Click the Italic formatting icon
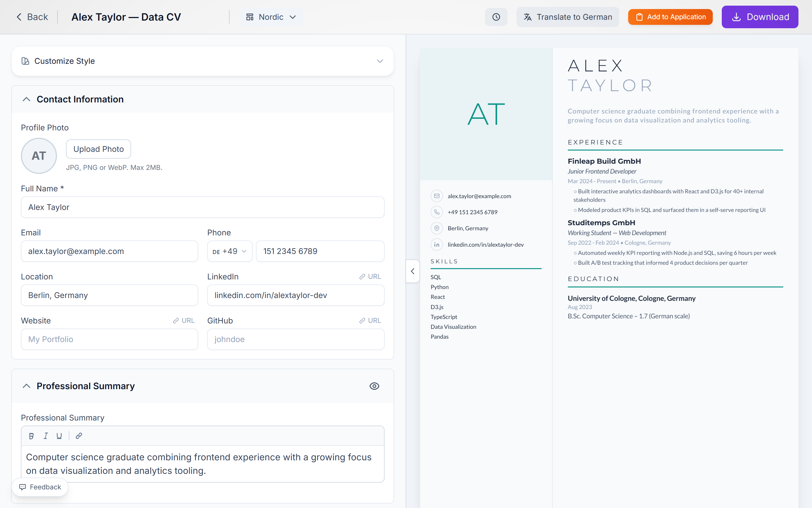 click(46, 436)
